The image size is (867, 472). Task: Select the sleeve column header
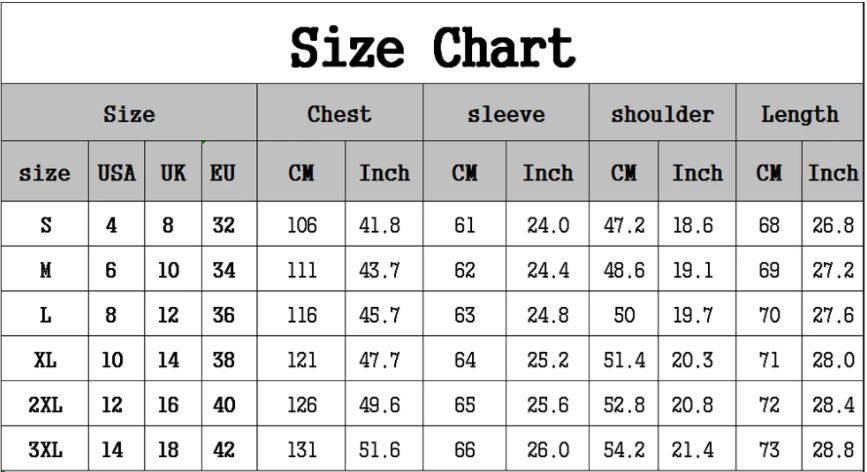click(506, 114)
